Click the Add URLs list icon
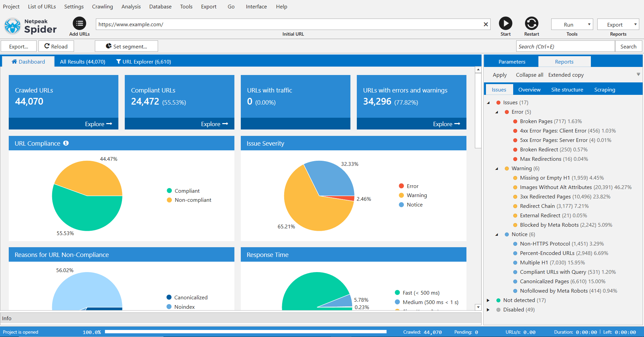 (x=79, y=23)
